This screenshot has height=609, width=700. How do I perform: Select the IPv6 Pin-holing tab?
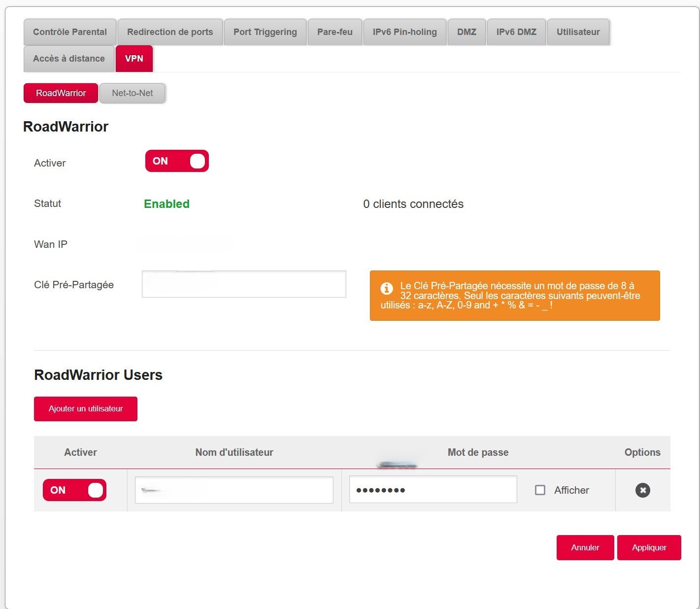pos(404,32)
